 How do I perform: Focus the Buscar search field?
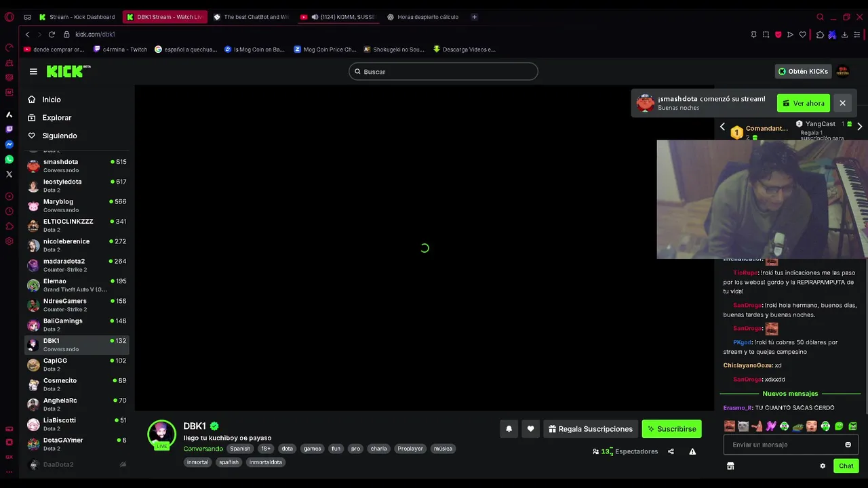click(443, 71)
